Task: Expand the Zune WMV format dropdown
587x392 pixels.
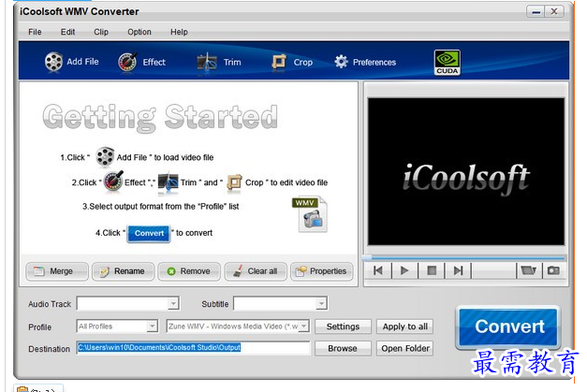Action: click(x=304, y=327)
